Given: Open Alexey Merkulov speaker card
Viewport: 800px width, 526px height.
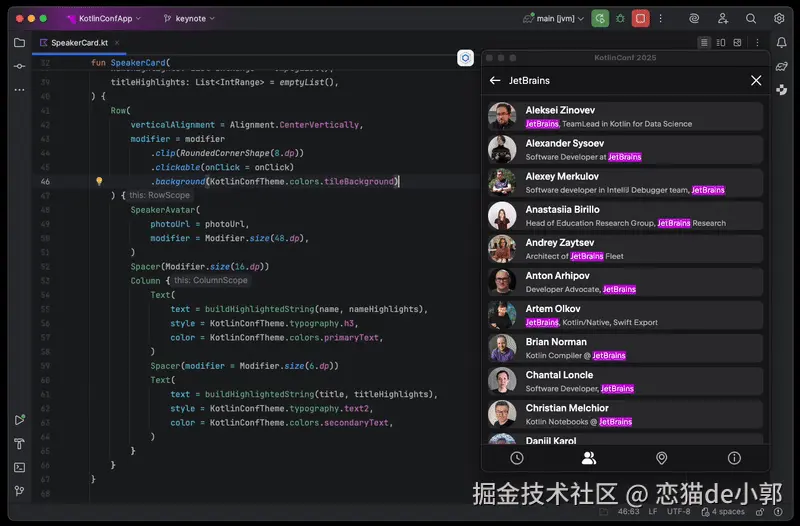Looking at the screenshot, I should tap(625, 183).
